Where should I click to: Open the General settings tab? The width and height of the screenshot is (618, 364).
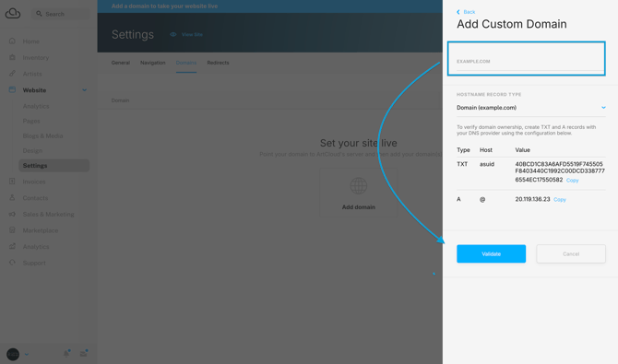[x=121, y=63]
